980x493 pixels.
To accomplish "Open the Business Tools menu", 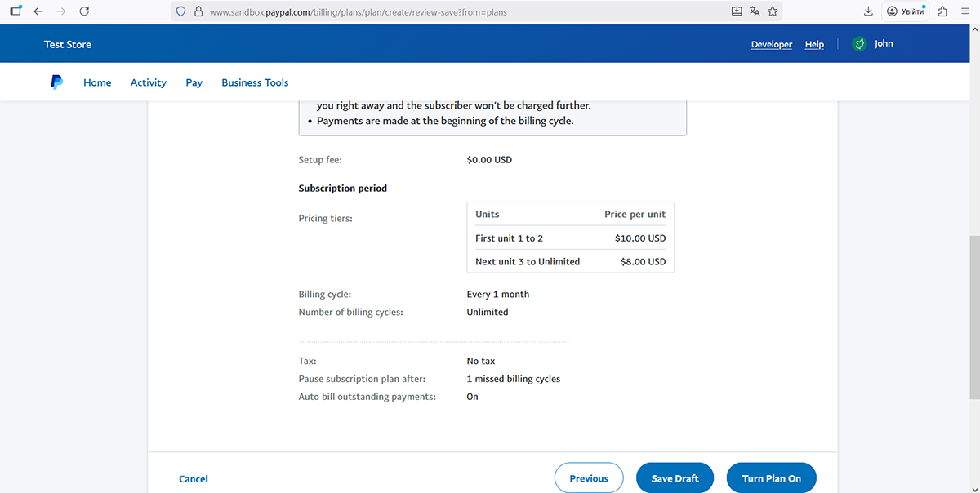I will click(x=255, y=82).
